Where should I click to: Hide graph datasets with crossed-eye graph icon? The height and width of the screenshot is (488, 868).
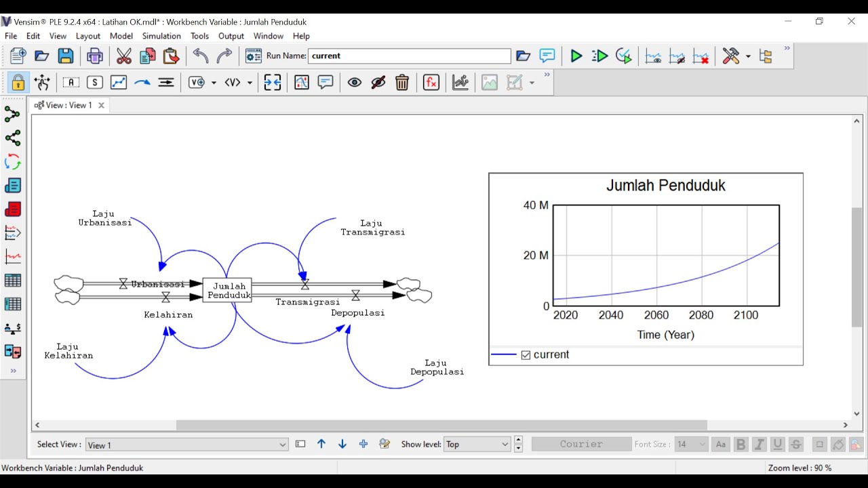(x=677, y=56)
